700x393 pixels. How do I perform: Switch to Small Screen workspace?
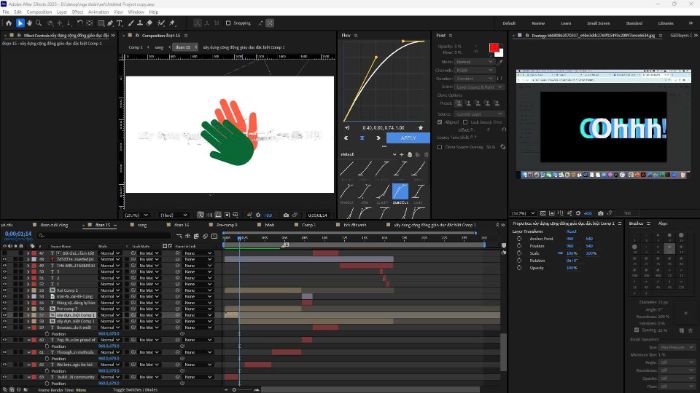[598, 23]
